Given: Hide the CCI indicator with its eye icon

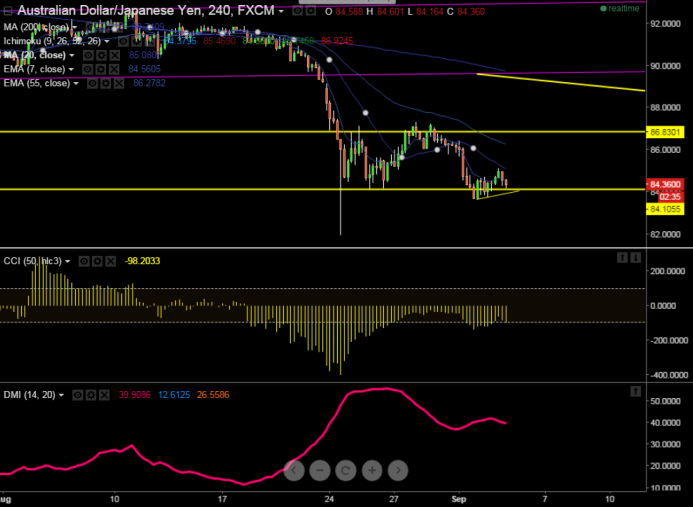Looking at the screenshot, I should click(x=84, y=261).
